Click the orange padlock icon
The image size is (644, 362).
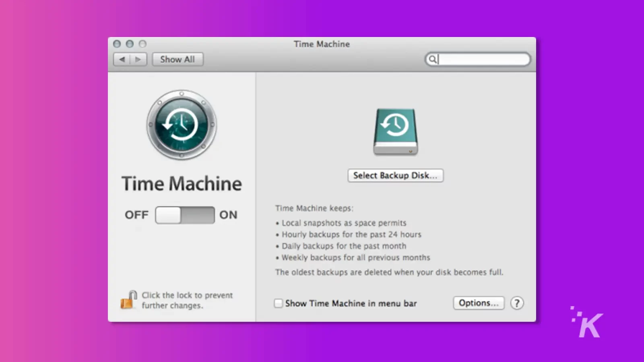pos(129,300)
